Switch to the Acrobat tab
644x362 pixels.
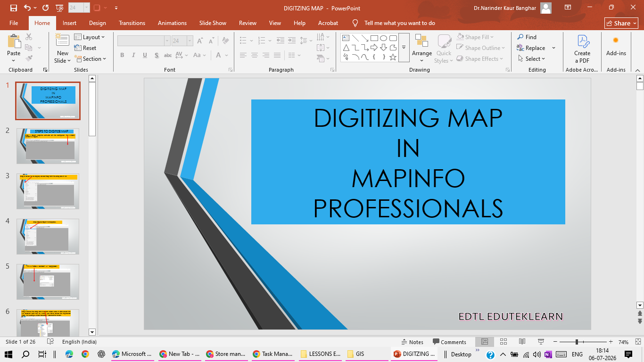point(328,23)
